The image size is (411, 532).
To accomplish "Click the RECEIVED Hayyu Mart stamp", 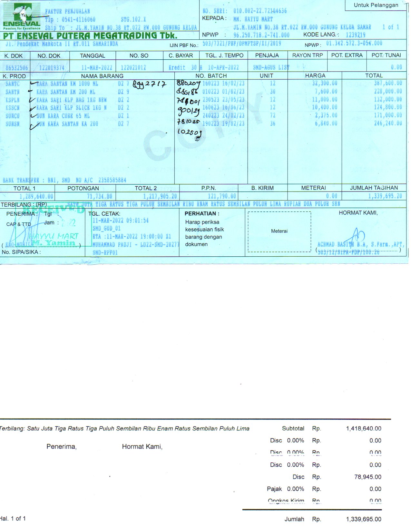I will [53, 227].
